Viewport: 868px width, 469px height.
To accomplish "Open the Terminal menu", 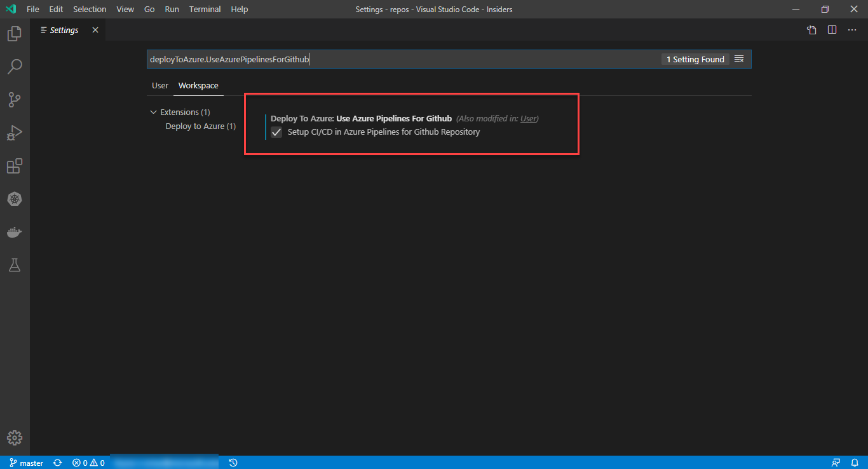I will point(205,9).
